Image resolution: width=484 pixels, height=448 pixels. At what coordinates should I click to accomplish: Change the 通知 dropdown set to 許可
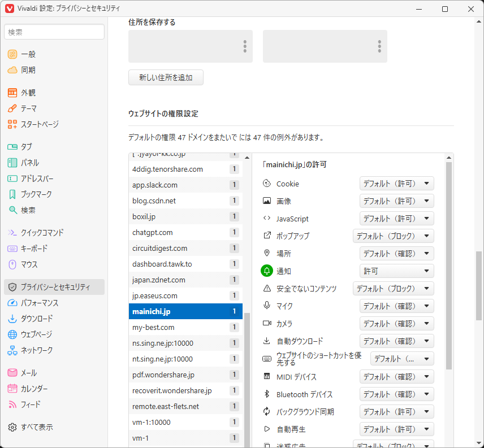click(x=397, y=271)
